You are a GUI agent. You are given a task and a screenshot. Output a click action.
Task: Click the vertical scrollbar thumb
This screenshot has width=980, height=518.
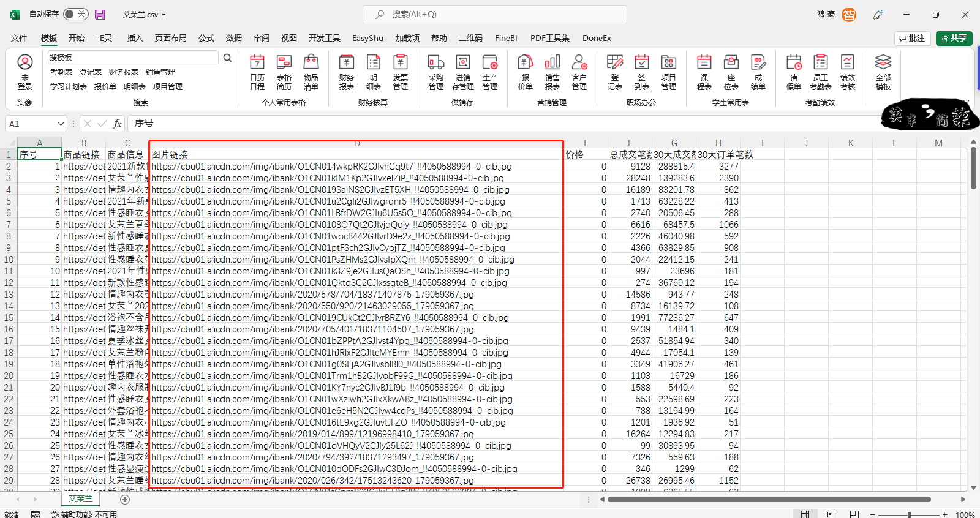[x=973, y=168]
